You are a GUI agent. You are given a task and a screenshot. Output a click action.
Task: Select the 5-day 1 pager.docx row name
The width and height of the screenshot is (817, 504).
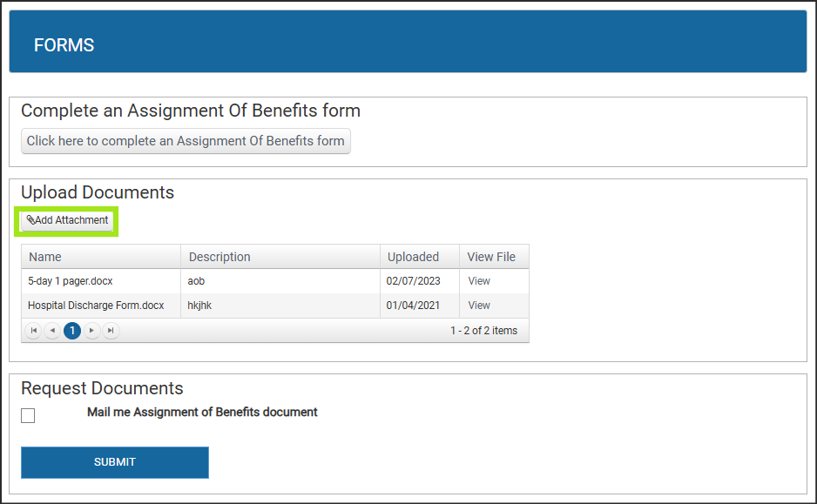click(71, 281)
